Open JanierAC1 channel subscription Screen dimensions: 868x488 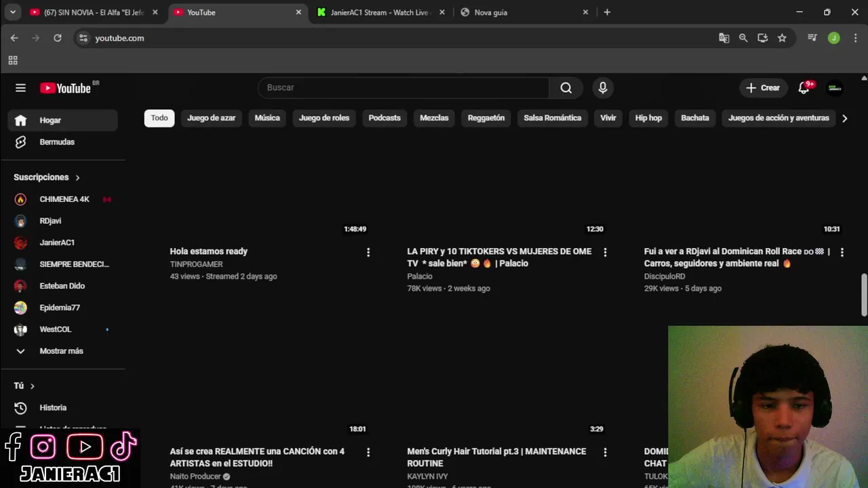[x=62, y=243]
